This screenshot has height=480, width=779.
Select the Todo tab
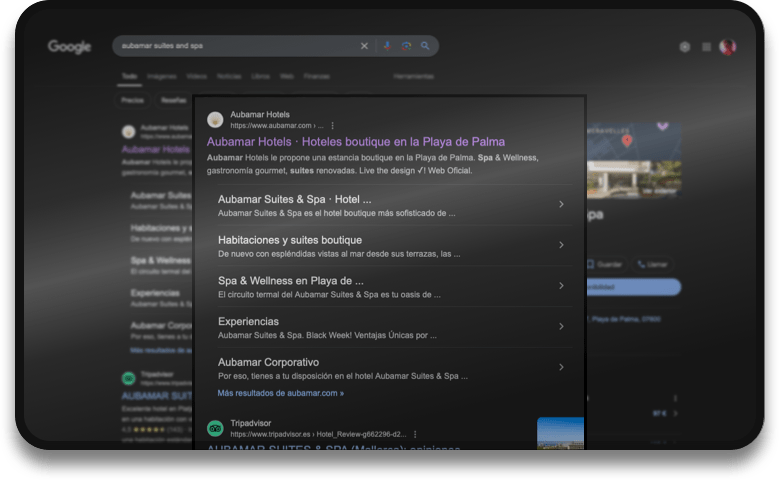point(129,76)
